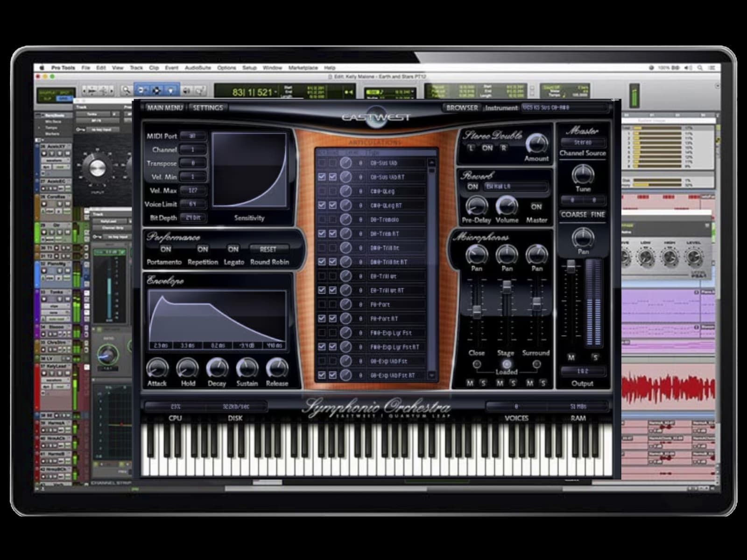This screenshot has height=560, width=747.
Task: Click the Stage microphone Pan knob
Action: pyautogui.click(x=507, y=255)
